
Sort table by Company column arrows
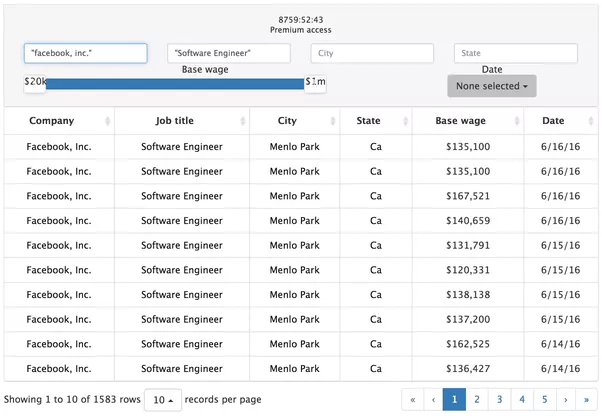point(108,121)
